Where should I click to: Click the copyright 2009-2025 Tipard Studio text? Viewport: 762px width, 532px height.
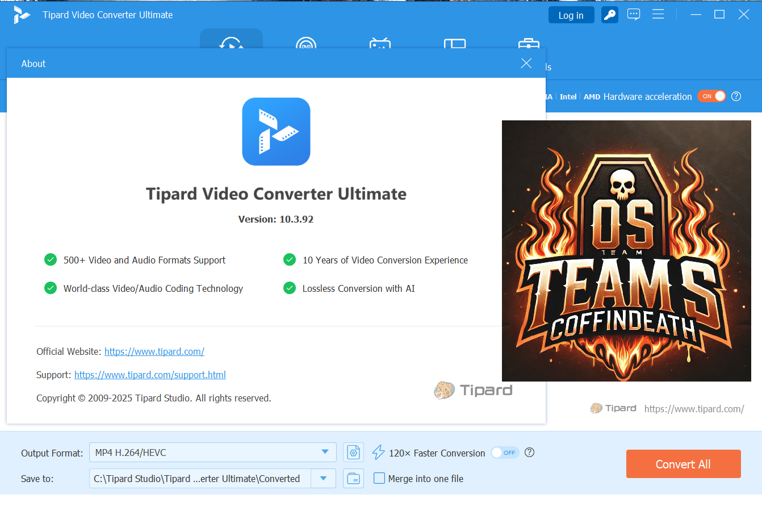(154, 398)
